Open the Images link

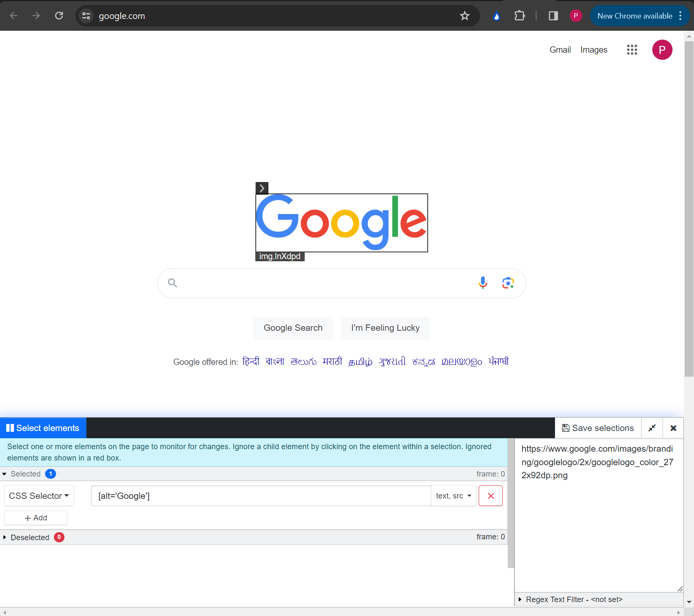click(593, 50)
